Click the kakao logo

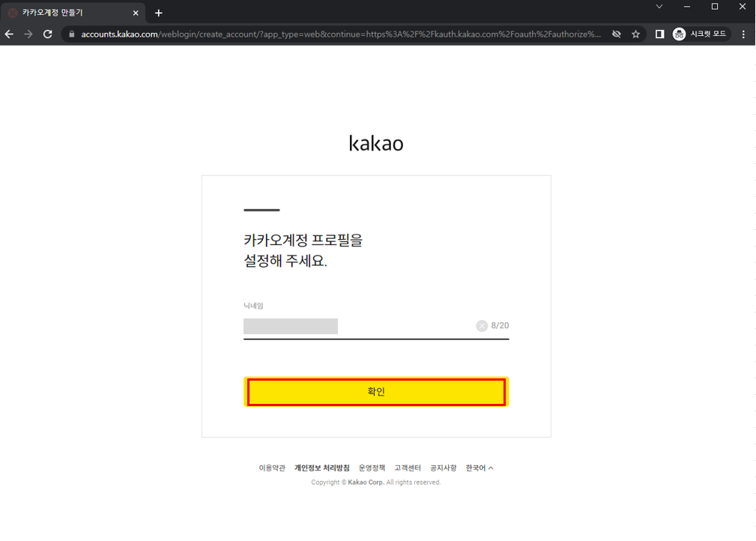pos(376,143)
